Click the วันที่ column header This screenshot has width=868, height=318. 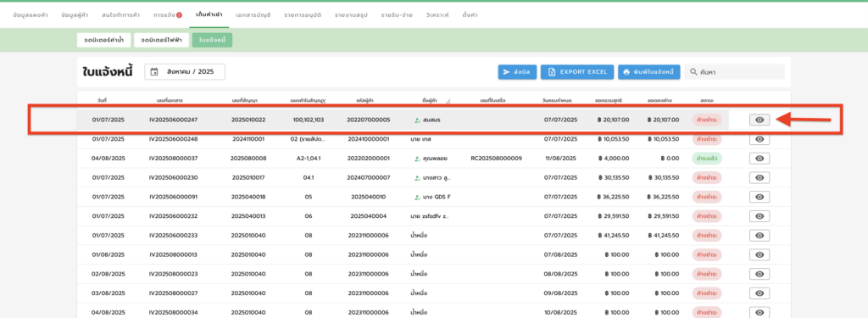tap(102, 101)
